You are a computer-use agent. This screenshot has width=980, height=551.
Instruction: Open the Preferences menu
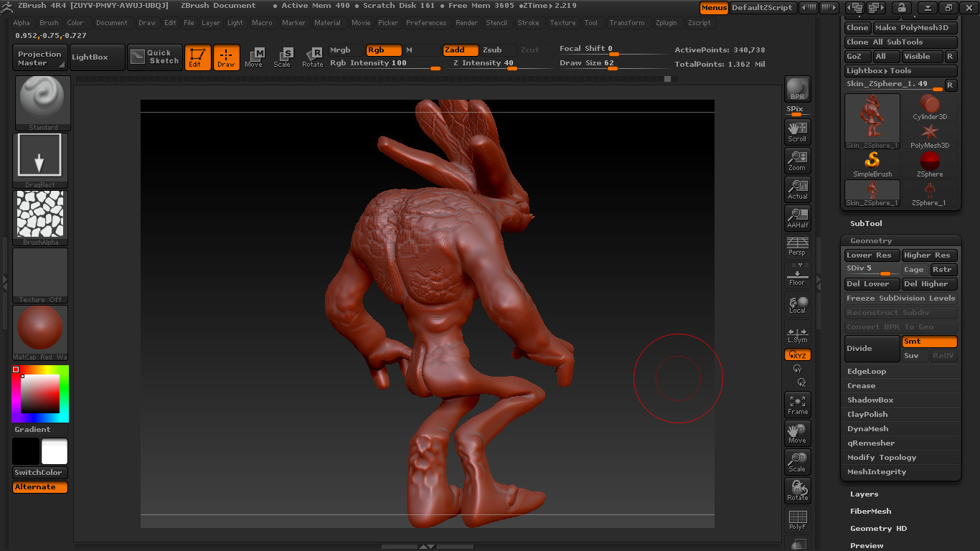(426, 23)
